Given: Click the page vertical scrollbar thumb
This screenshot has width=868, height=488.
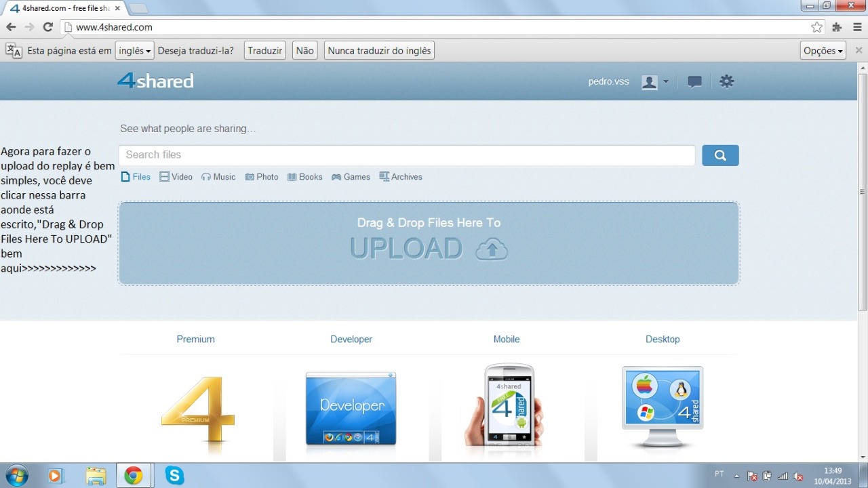Looking at the screenshot, I should click(x=863, y=192).
